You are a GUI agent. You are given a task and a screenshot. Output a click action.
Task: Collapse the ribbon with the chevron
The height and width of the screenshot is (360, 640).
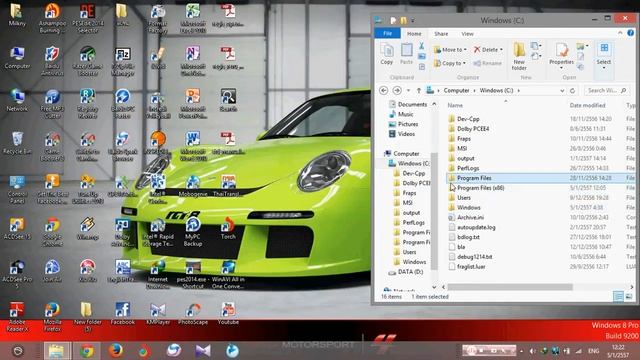pos(620,33)
